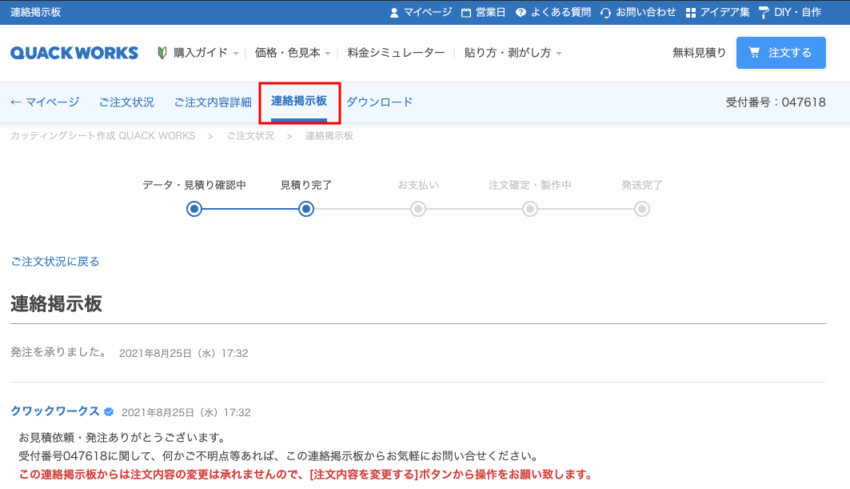This screenshot has height=489, width=850.
Task: Expand the 価格・色見本 dropdown menu
Action: click(x=292, y=53)
